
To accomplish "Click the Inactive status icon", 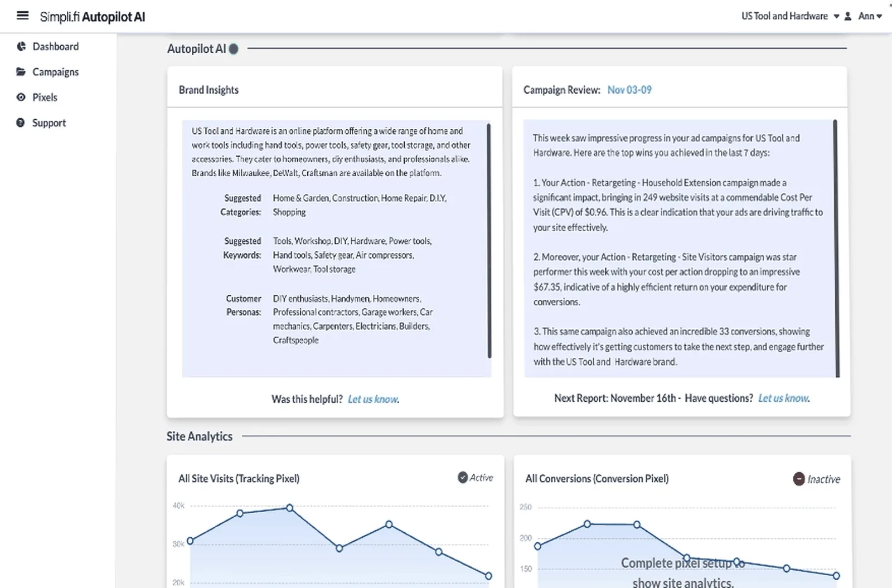I will (x=799, y=479).
